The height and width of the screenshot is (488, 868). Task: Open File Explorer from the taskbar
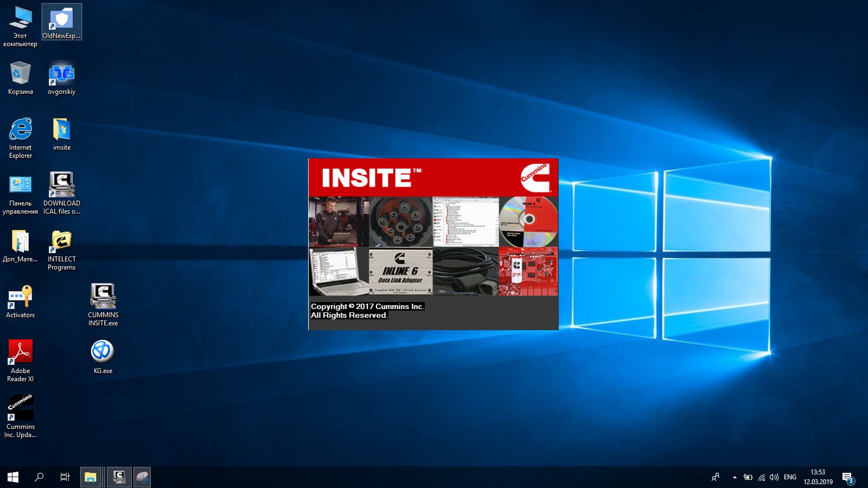tap(90, 477)
